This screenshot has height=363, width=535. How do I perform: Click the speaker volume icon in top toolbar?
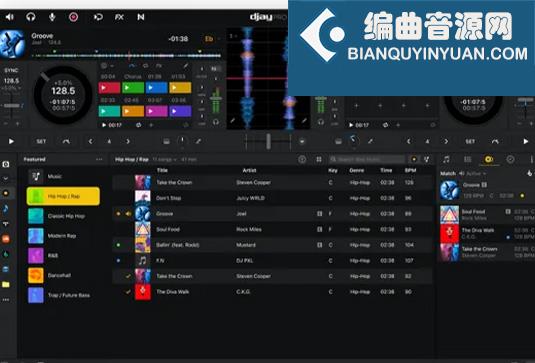[10, 17]
